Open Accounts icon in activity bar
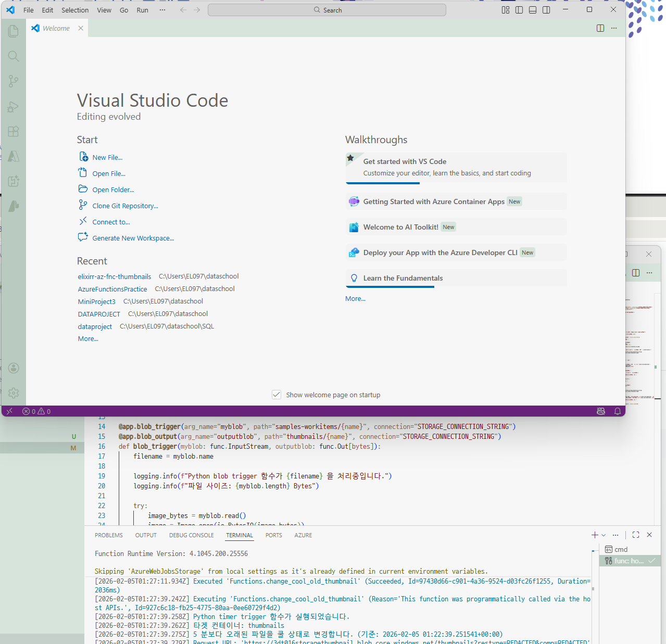The height and width of the screenshot is (644, 666). [x=14, y=368]
